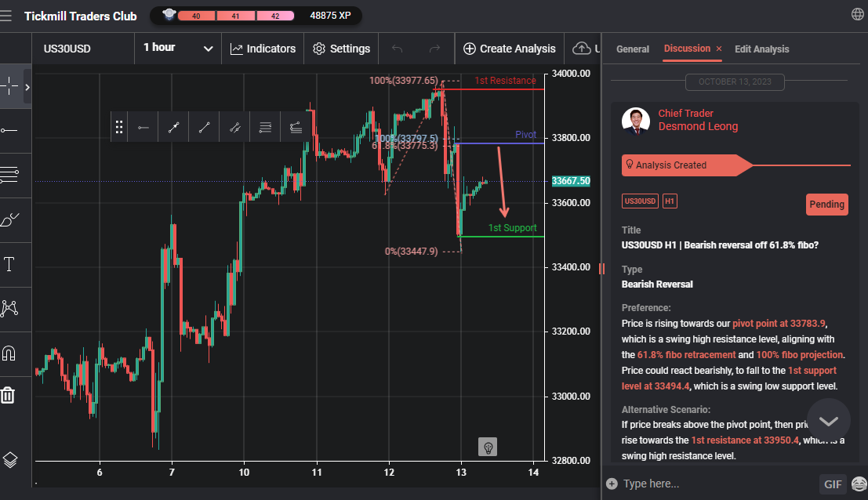Click the side panel resize handle

(x=601, y=269)
